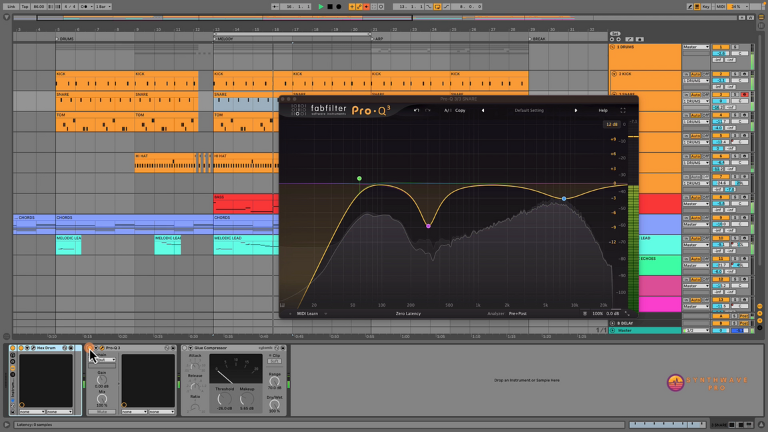Open first 'none' dropdown under Hex Drum
The width and height of the screenshot is (768, 432).
[x=32, y=412]
